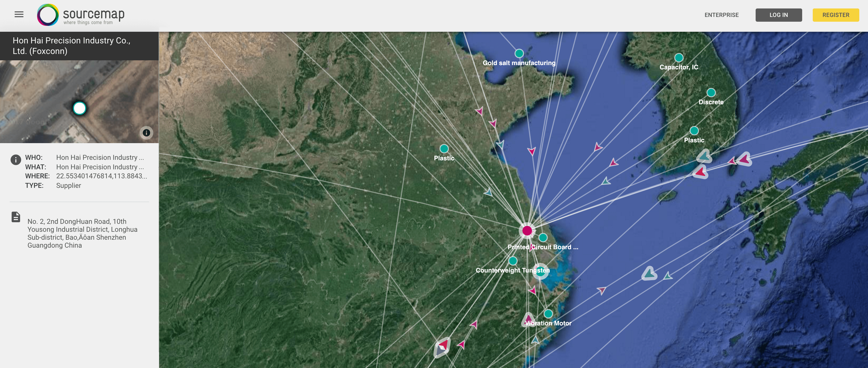This screenshot has height=368, width=868.
Task: Select the Discrete supplier node
Action: pos(711,92)
